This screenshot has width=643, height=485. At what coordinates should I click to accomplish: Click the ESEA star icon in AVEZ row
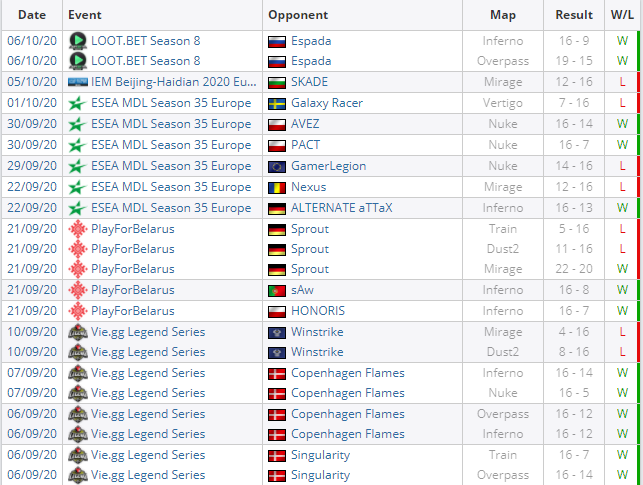pos(77,124)
